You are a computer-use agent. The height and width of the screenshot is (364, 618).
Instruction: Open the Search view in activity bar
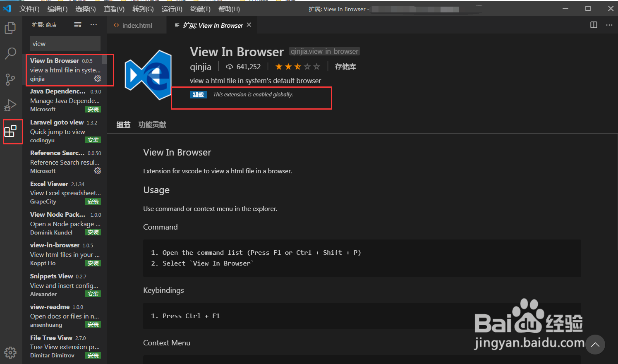pyautogui.click(x=10, y=53)
